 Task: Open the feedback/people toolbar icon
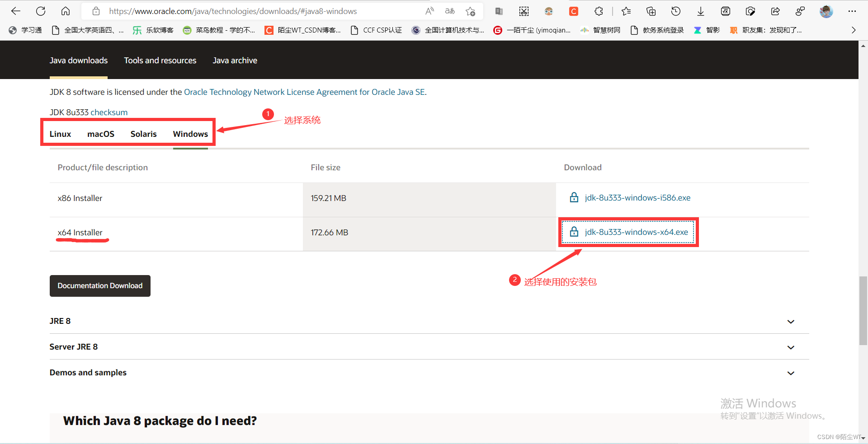click(800, 11)
